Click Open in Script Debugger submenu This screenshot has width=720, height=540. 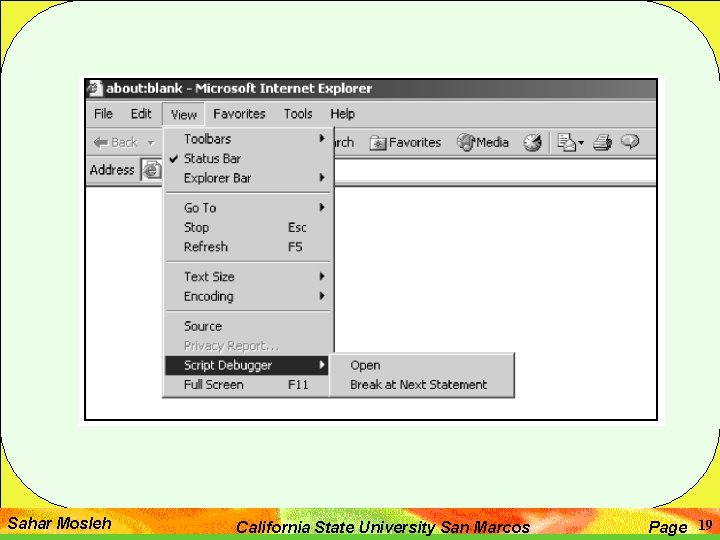pyautogui.click(x=422, y=366)
